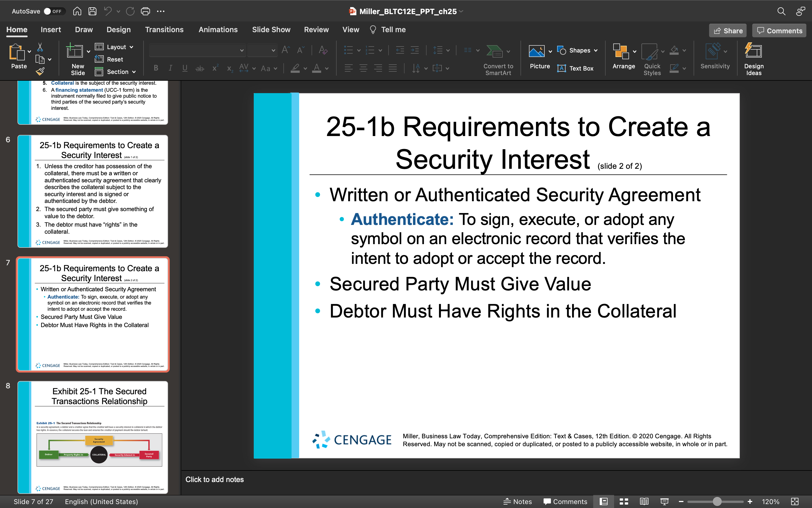Toggle Superscript formatting
This screenshot has width=812, height=508.
[x=215, y=68]
